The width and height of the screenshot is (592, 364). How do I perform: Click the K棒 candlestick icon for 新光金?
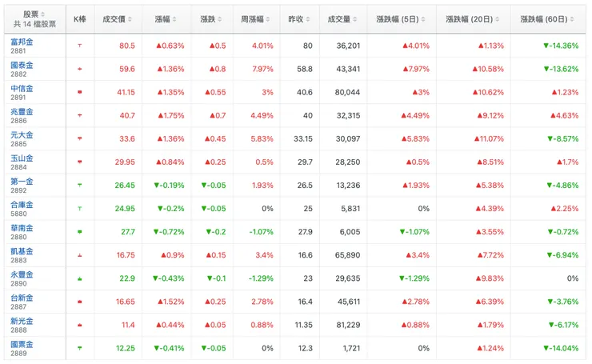[80, 325]
